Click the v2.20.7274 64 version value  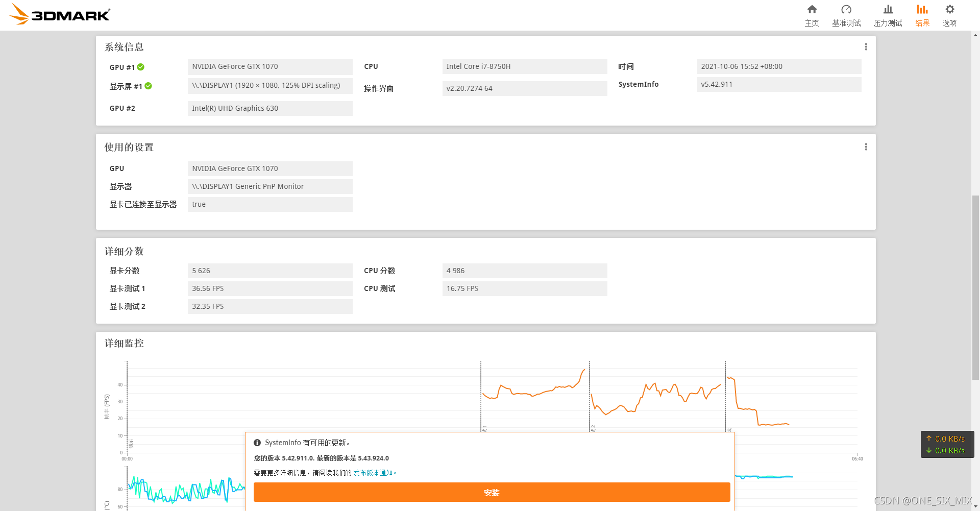[525, 88]
